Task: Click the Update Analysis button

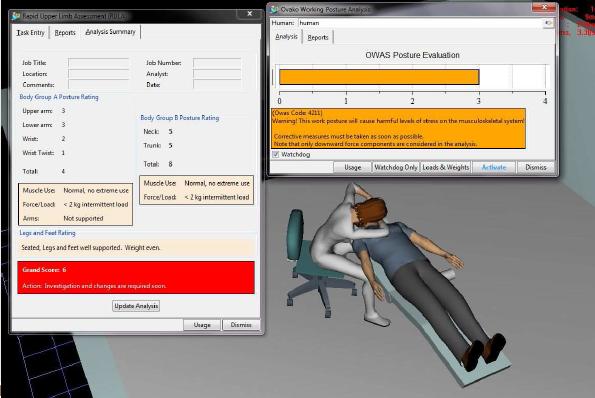Action: click(136, 306)
